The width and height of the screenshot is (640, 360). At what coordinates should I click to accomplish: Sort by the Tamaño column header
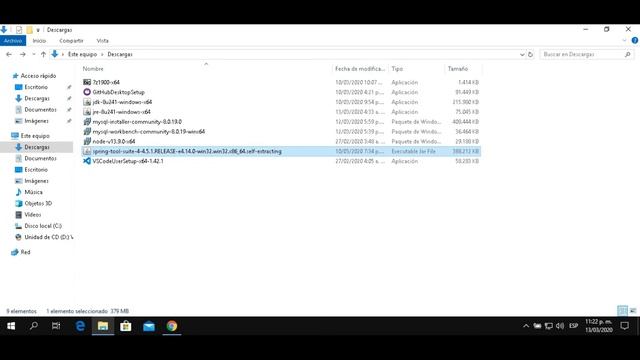pyautogui.click(x=458, y=69)
